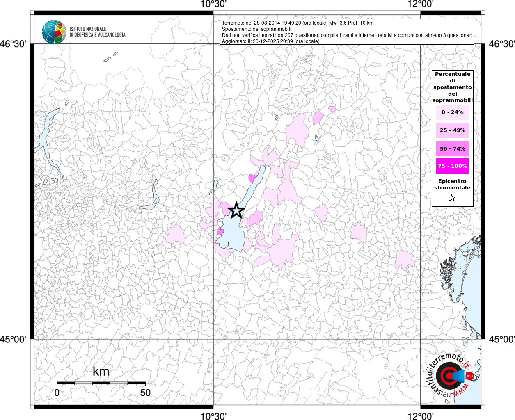
Task: Click the 'Dati non verificati' line about 207 questionnaires
Action: point(348,35)
